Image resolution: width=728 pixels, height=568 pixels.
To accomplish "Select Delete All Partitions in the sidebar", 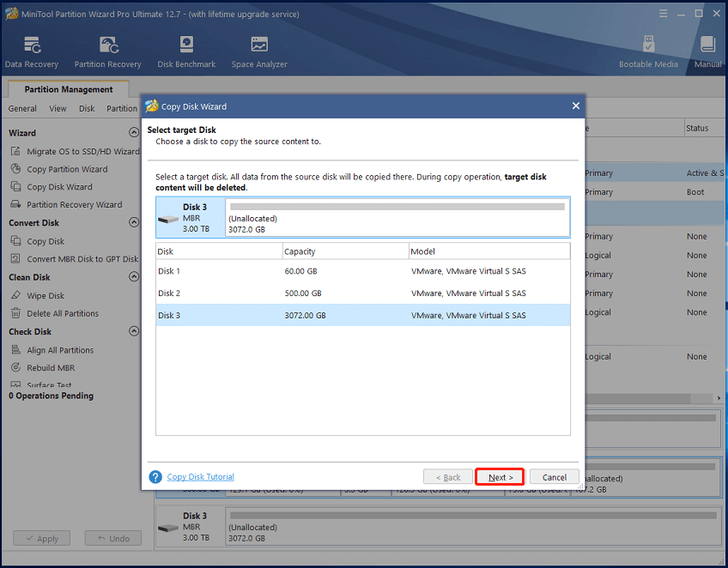I will (x=63, y=313).
